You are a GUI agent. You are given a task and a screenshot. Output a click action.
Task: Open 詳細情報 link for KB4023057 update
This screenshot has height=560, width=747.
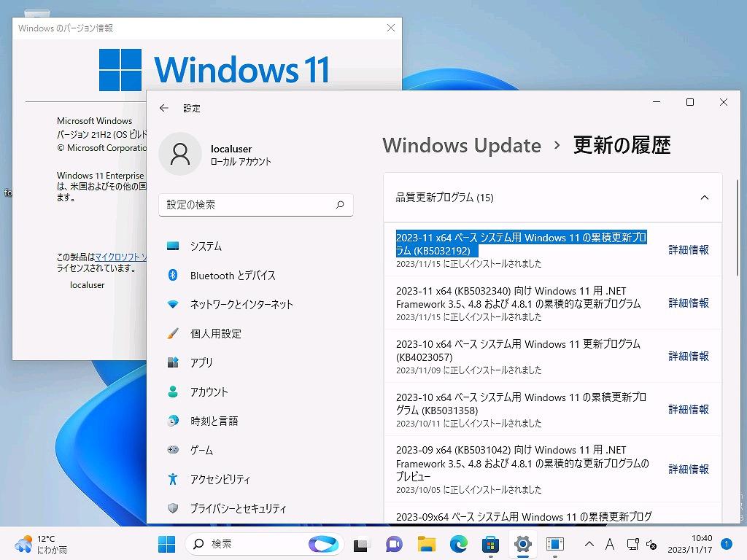point(689,356)
